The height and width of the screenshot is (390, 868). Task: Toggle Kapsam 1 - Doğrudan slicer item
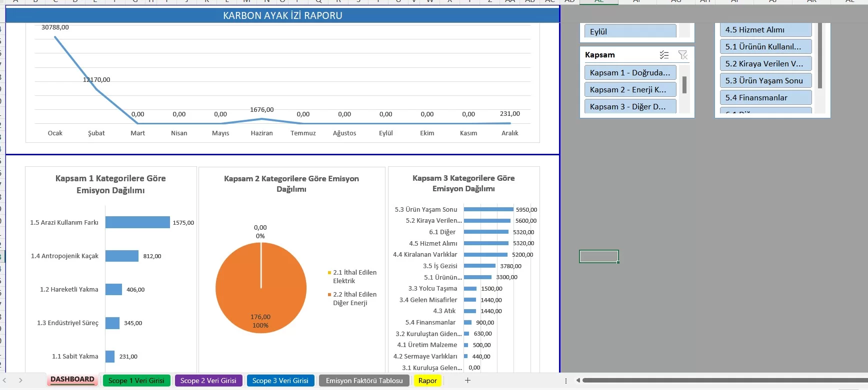coord(629,73)
